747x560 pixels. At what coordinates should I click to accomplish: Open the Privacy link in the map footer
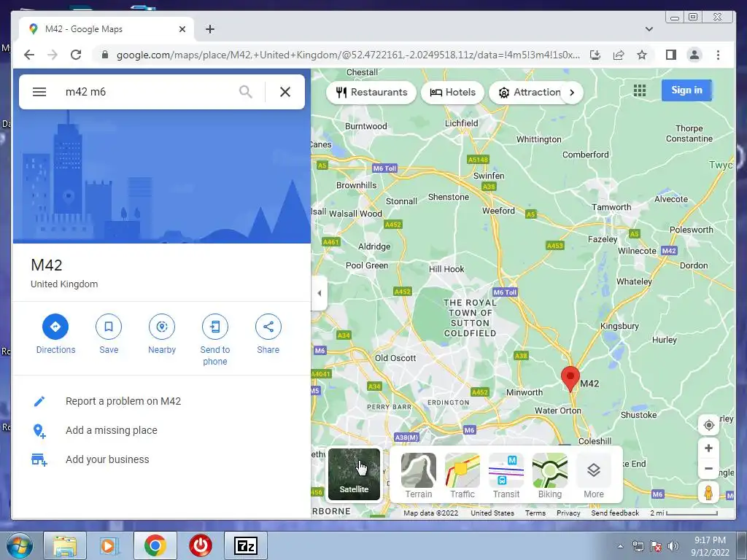tap(568, 513)
